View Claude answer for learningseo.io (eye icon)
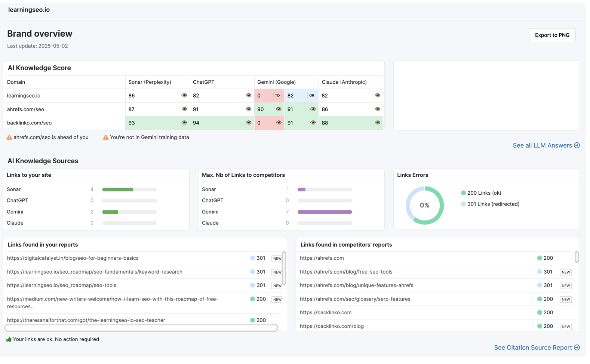The width and height of the screenshot is (590, 364). 377,95
